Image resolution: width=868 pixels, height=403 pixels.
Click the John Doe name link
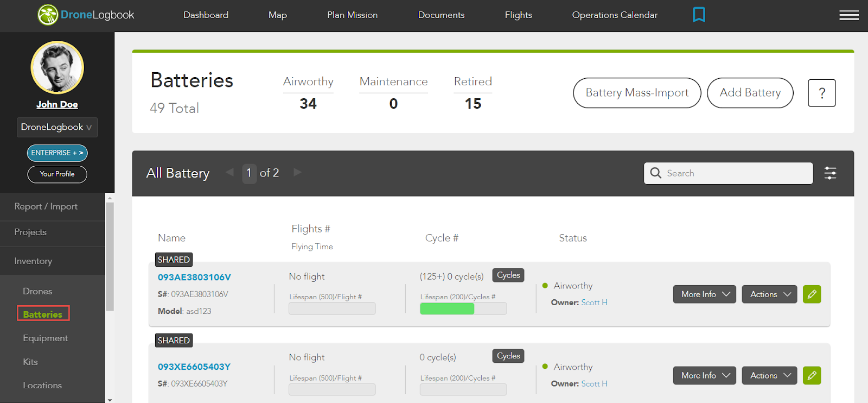[57, 104]
